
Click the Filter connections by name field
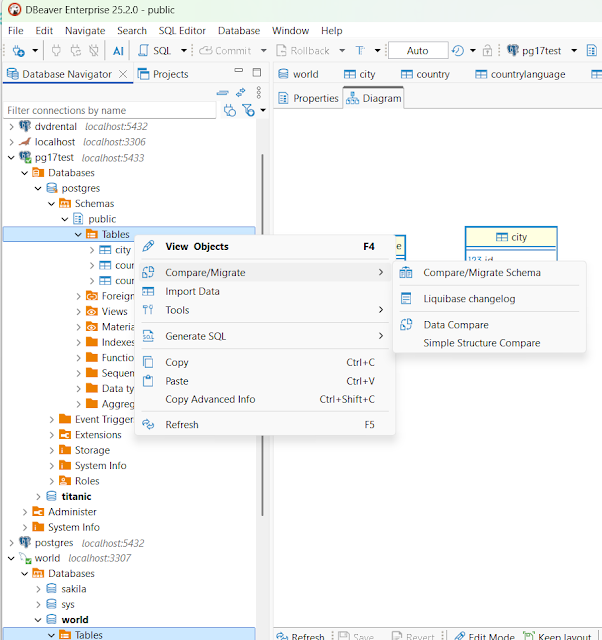pos(109,110)
